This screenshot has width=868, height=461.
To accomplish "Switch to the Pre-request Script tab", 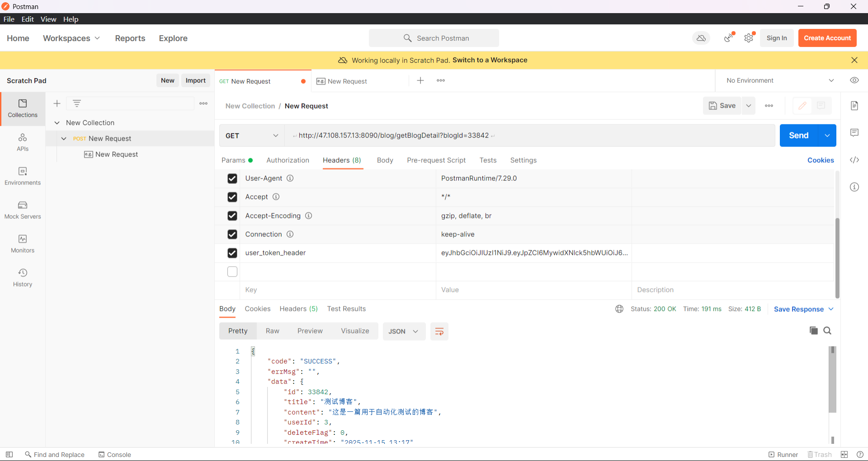I will tap(436, 160).
